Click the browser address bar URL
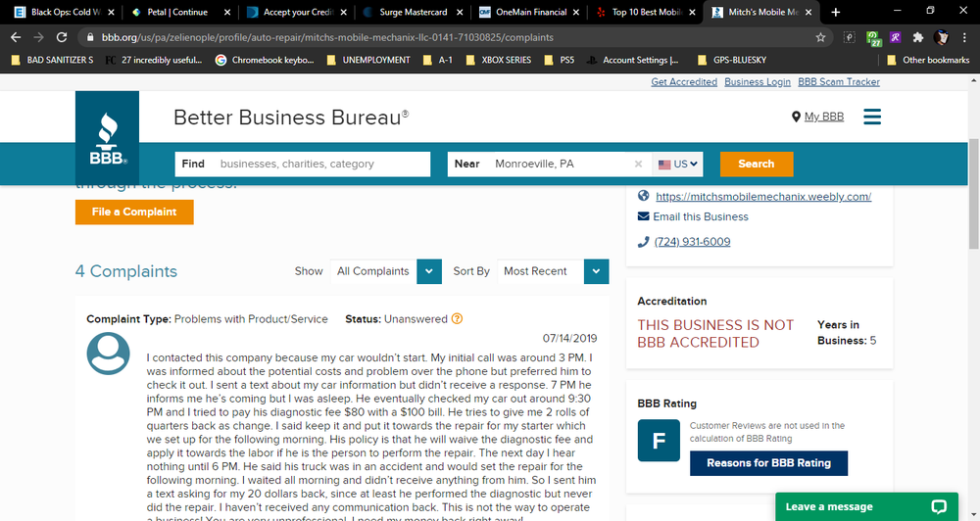The width and height of the screenshot is (980, 521). (x=327, y=37)
